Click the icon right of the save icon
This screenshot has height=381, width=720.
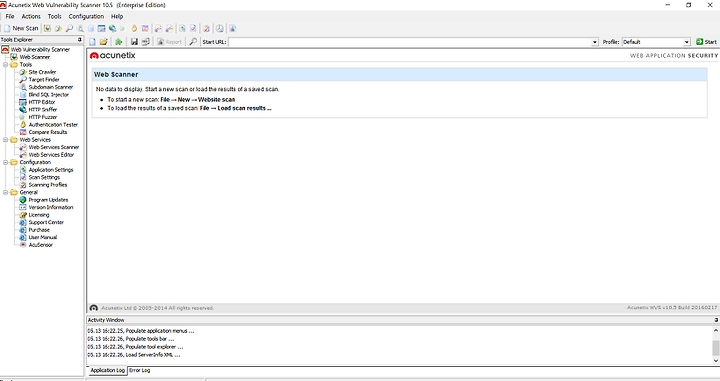(146, 42)
